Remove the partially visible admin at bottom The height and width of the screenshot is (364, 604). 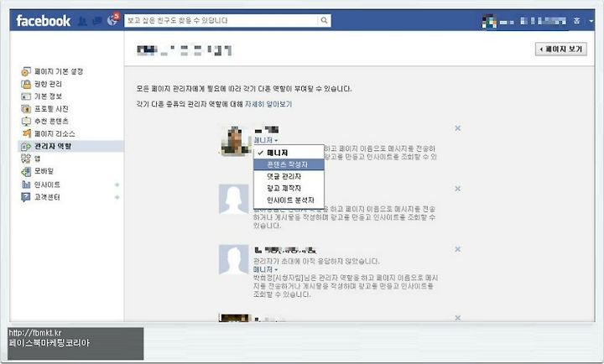(x=458, y=318)
